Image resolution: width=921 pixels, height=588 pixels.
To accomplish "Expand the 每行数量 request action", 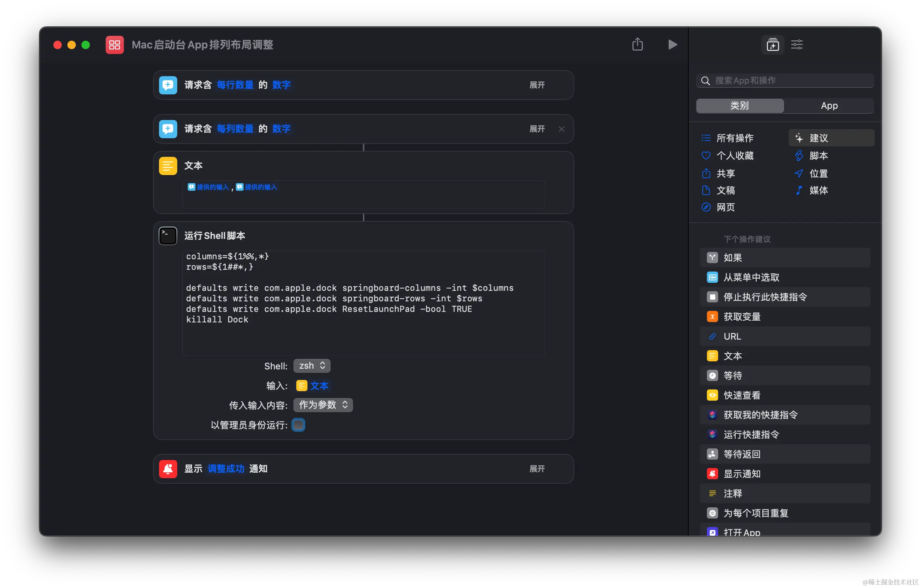I will [x=537, y=85].
